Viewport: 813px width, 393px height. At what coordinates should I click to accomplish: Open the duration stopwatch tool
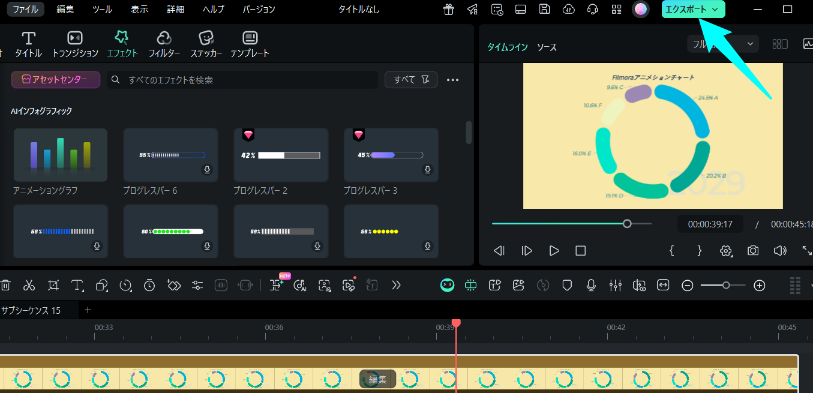[x=149, y=285]
